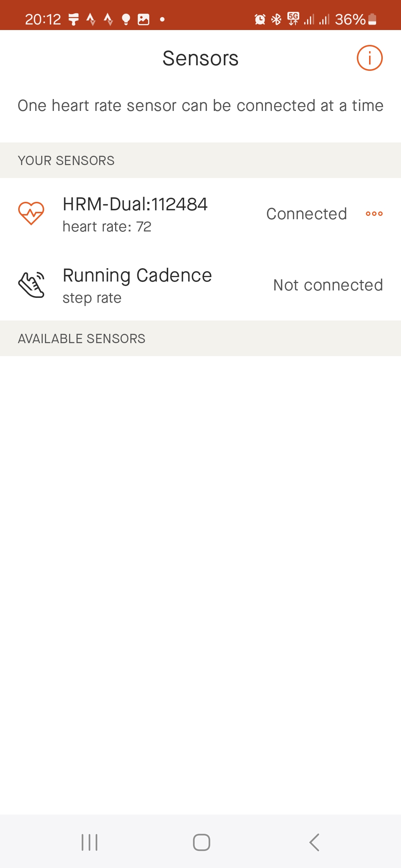This screenshot has height=868, width=401.
Task: Tap the running shoe cadence icon
Action: 32,285
